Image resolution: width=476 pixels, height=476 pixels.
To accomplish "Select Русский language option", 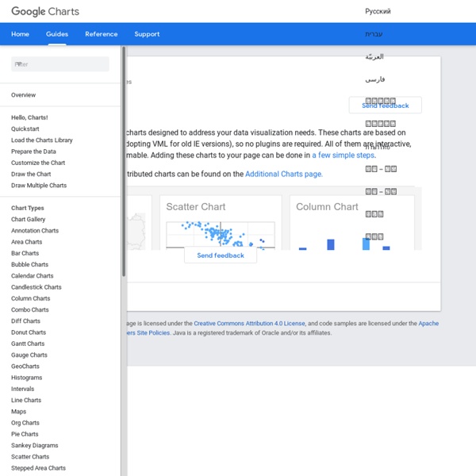I will click(378, 11).
